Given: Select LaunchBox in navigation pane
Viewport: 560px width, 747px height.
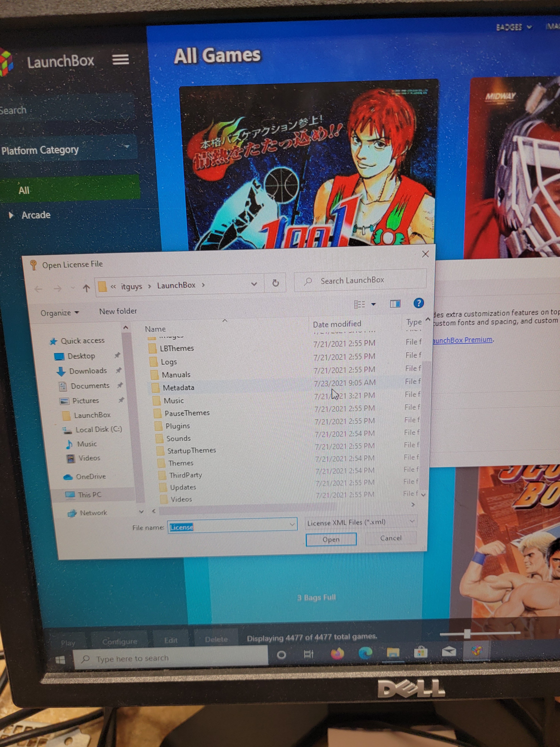Looking at the screenshot, I should 92,415.
